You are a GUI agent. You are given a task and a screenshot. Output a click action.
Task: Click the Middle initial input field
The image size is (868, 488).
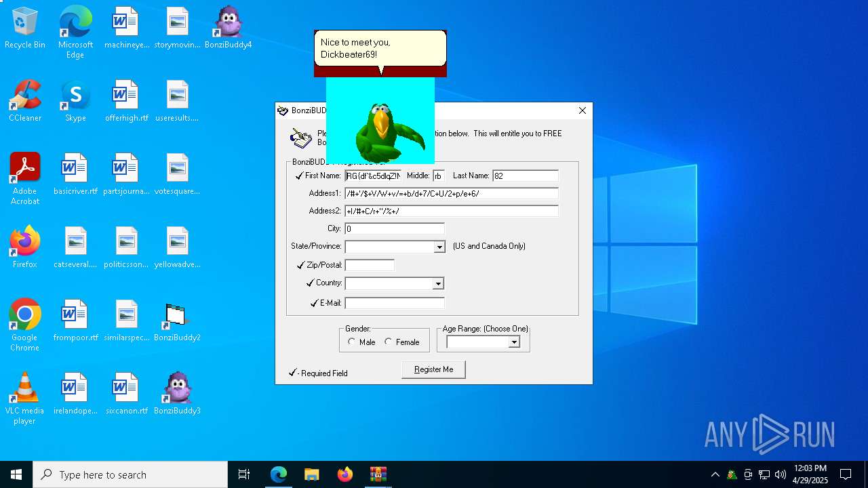tap(438, 176)
